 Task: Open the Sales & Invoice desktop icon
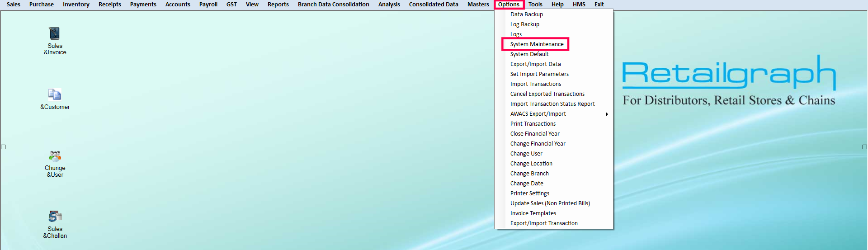click(55, 41)
